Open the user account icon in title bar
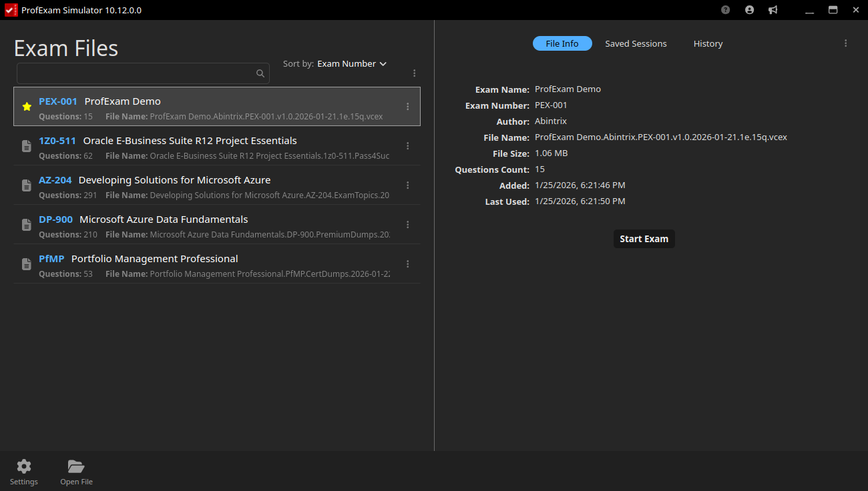868x491 pixels. 749,10
